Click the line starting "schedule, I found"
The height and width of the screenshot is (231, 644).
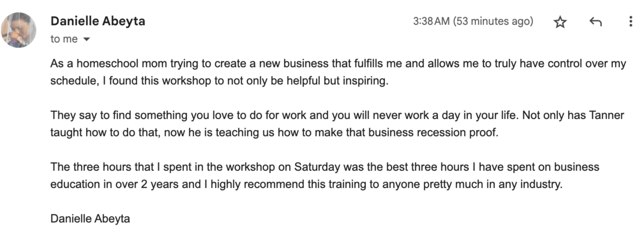tap(219, 81)
